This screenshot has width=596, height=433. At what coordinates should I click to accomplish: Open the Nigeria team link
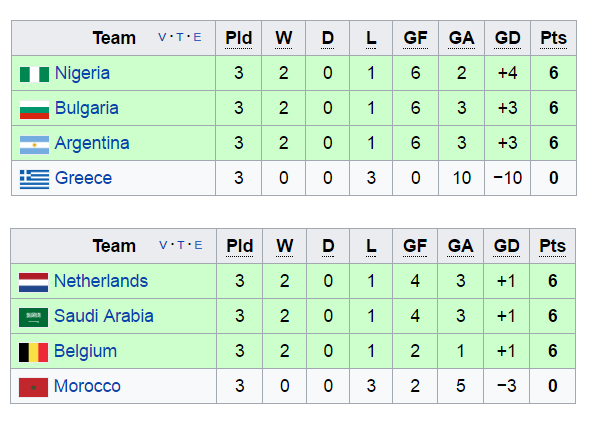click(x=82, y=73)
